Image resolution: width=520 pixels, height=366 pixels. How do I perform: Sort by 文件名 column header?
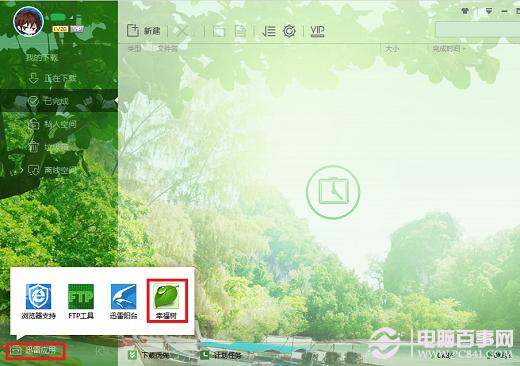(x=168, y=49)
